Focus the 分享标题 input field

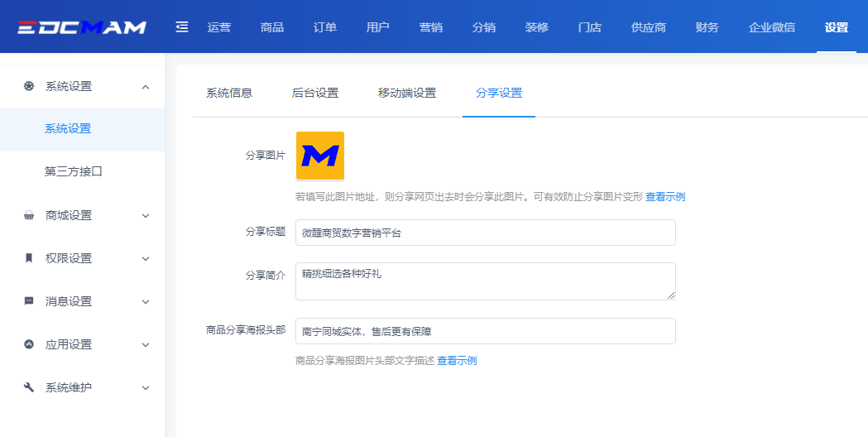click(x=485, y=233)
